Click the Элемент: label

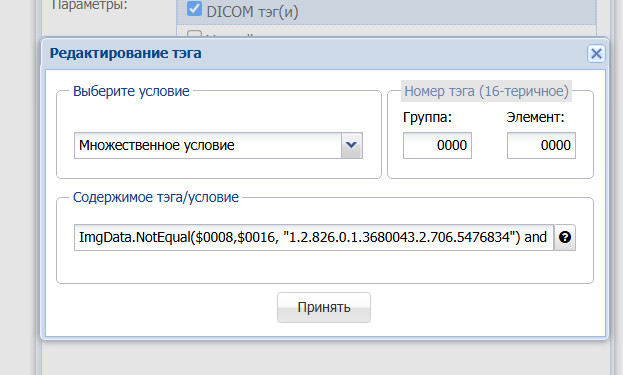(535, 117)
